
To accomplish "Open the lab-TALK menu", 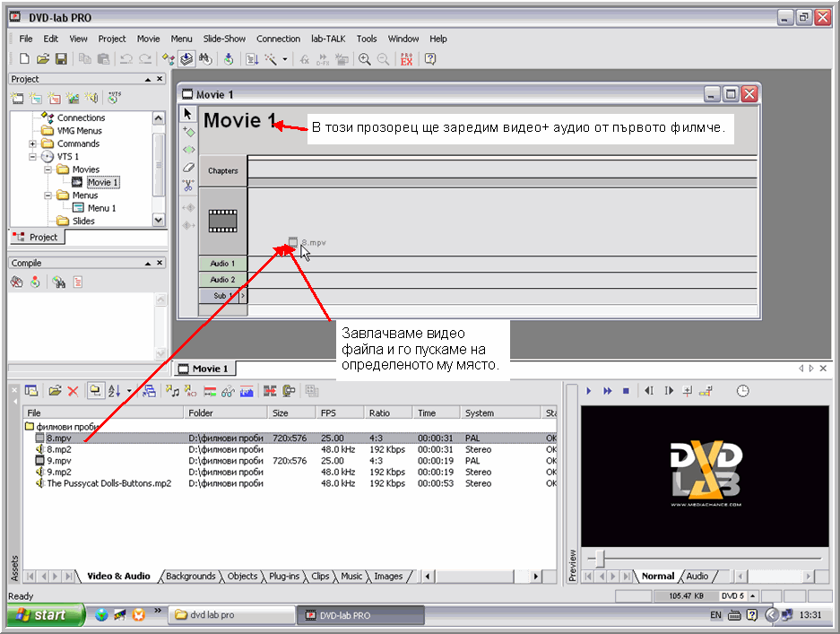I will (328, 39).
